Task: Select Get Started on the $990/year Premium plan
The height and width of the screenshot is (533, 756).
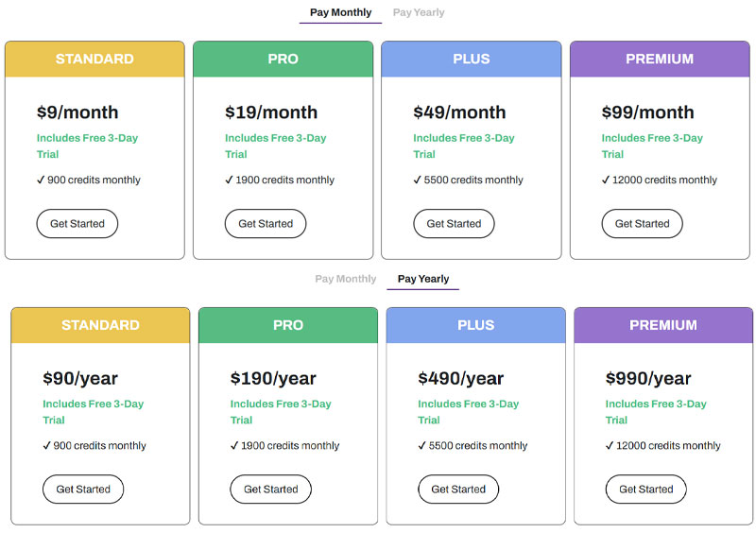Action: pyautogui.click(x=645, y=490)
